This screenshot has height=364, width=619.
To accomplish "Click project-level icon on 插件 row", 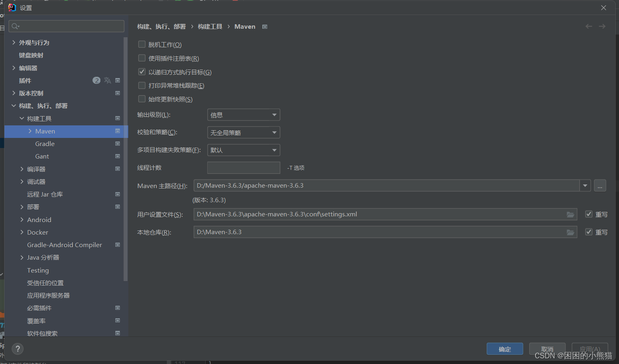I will [x=118, y=80].
